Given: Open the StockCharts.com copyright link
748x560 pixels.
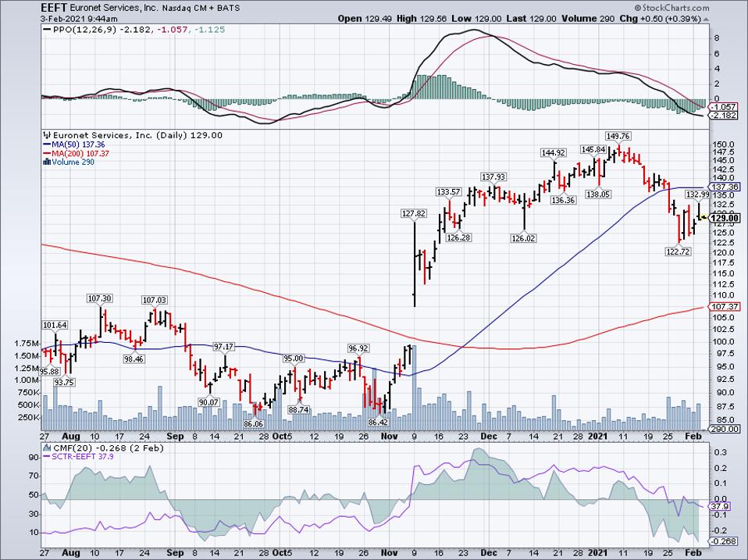Looking at the screenshot, I should 671,8.
